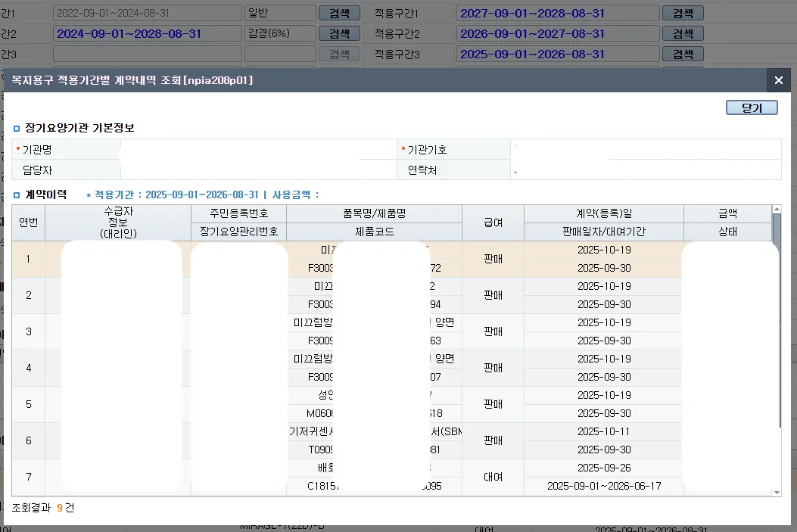The height and width of the screenshot is (532, 797).
Task: Click 검색 beside the 일반 field
Action: [x=338, y=13]
